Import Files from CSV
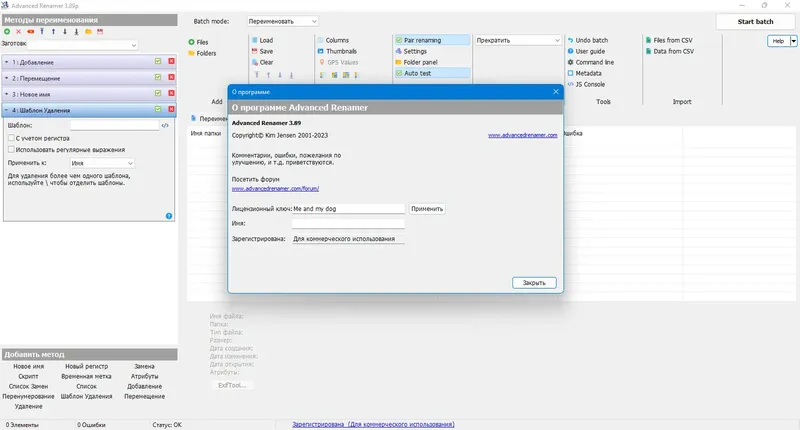800x430 pixels. (669, 40)
